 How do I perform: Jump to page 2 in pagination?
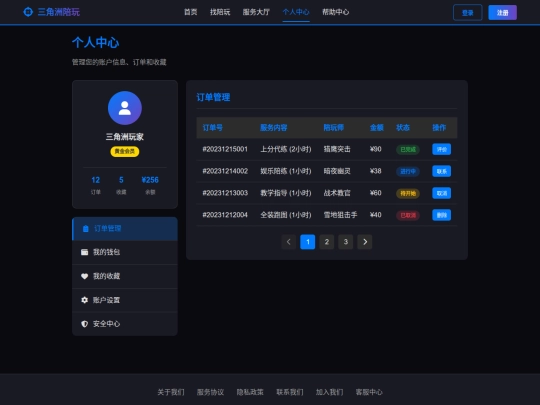327,242
